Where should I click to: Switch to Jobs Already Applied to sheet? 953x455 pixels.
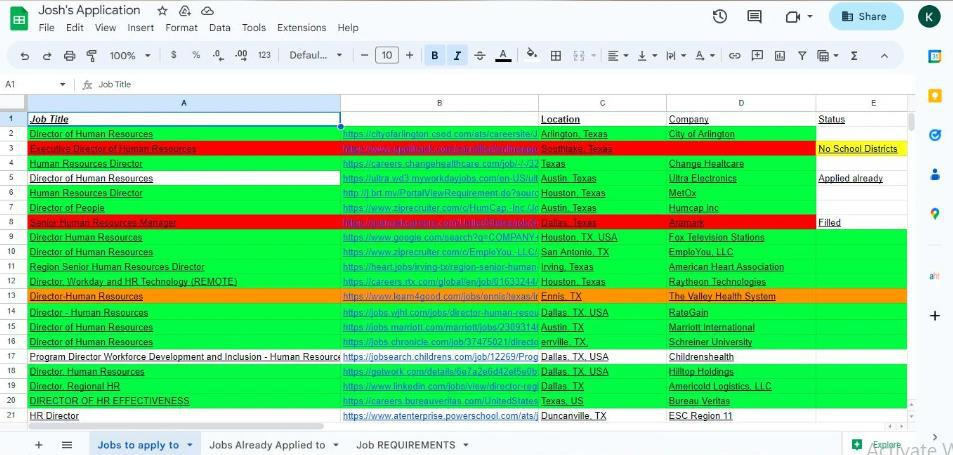tap(274, 445)
